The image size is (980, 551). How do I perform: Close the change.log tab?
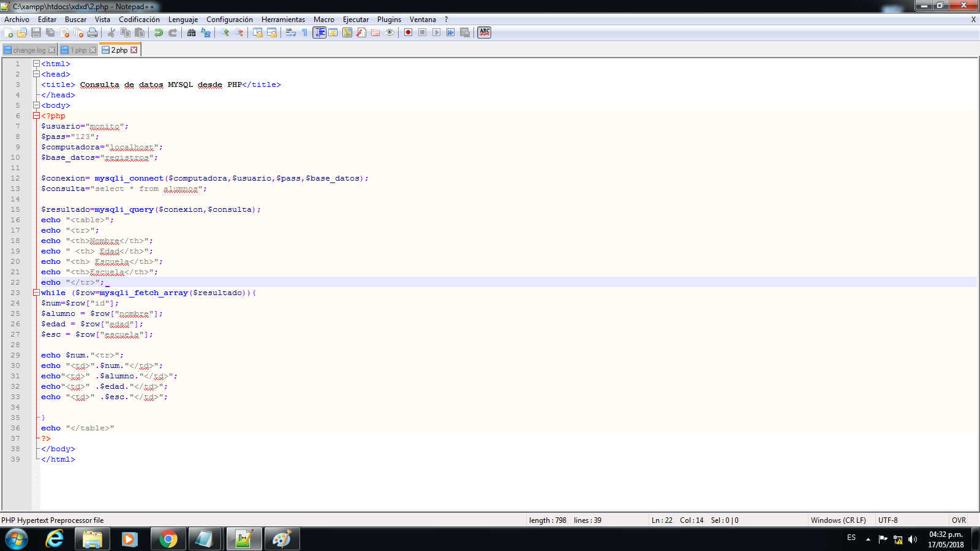(x=51, y=50)
